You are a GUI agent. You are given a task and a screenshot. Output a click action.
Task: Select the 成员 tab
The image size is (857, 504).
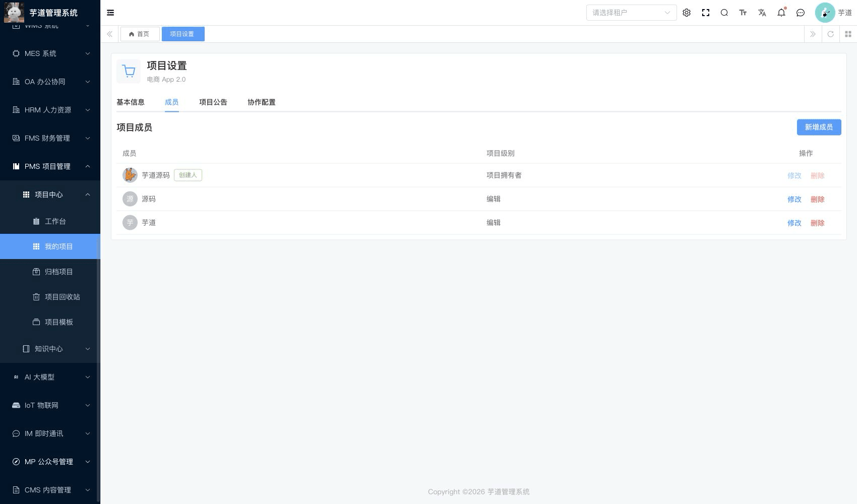coord(172,102)
